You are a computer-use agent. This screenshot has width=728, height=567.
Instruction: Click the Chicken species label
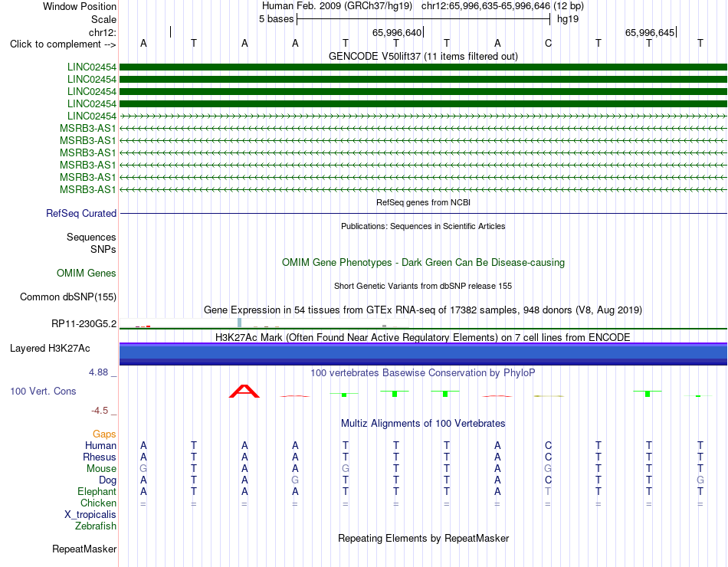[98, 503]
